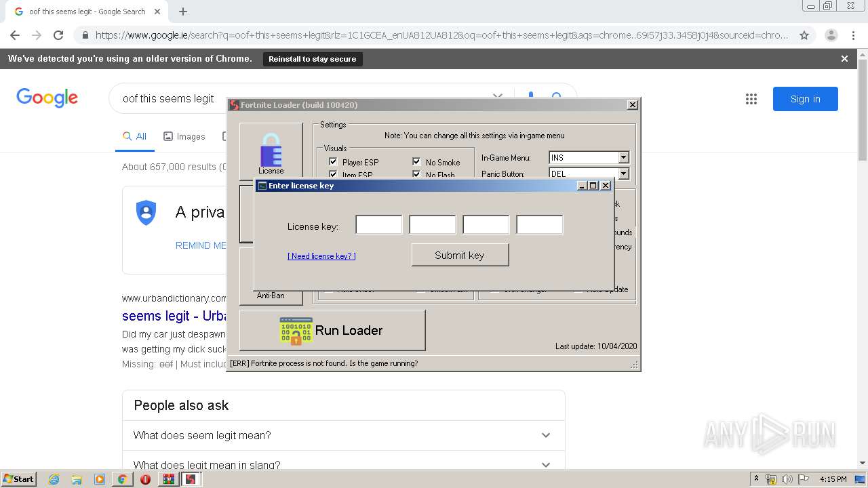
Task: Open the 'seems legit - Urban' search result
Action: (174, 316)
